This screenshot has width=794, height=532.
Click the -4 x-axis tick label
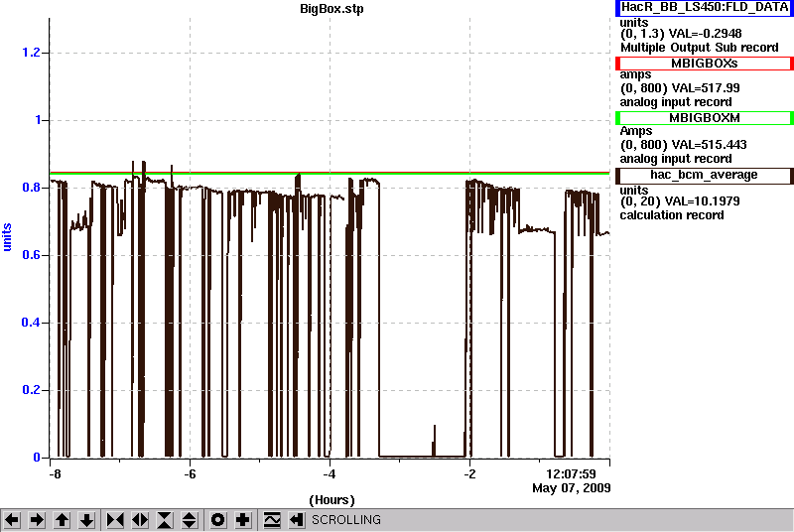[330, 474]
